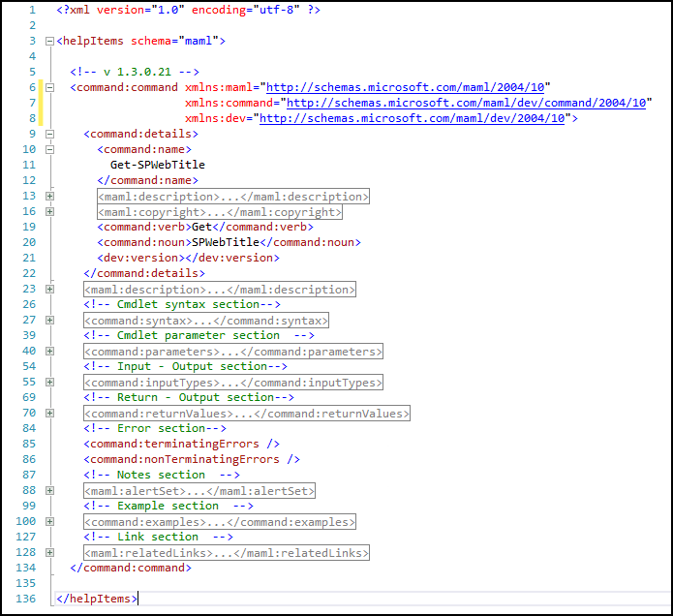673x616 pixels.
Task: Collapse the command:command node on line 6
Action: pyautogui.click(x=49, y=87)
